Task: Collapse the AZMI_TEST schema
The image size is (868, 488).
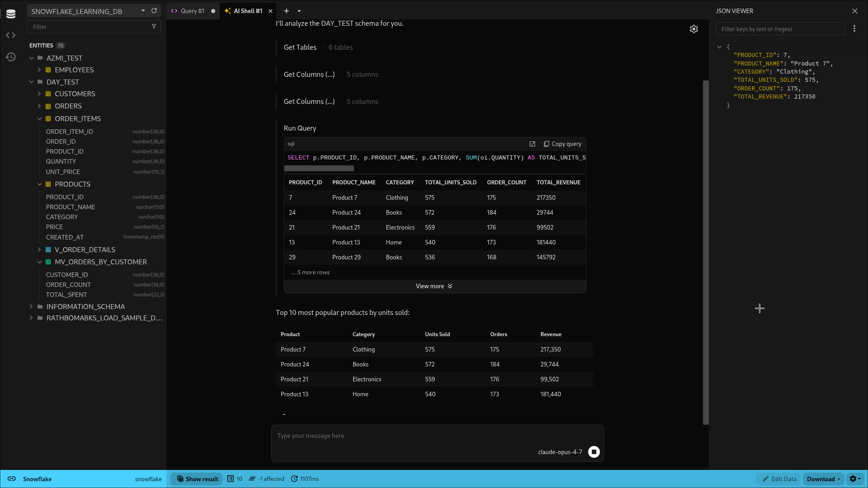Action: click(31, 58)
